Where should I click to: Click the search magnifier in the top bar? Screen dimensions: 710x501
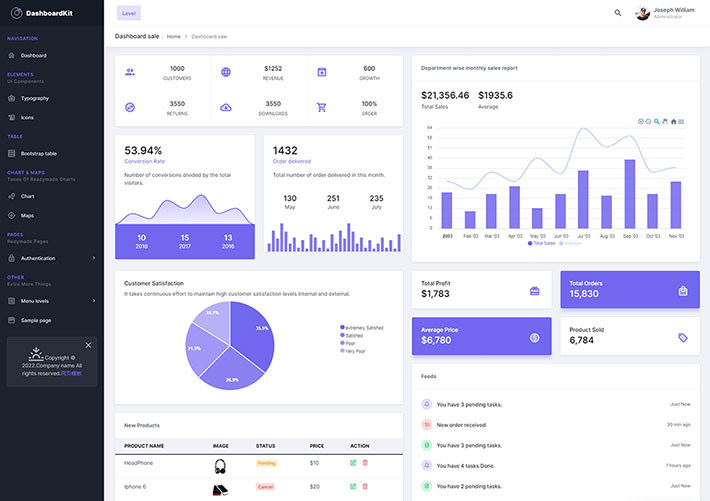click(618, 13)
